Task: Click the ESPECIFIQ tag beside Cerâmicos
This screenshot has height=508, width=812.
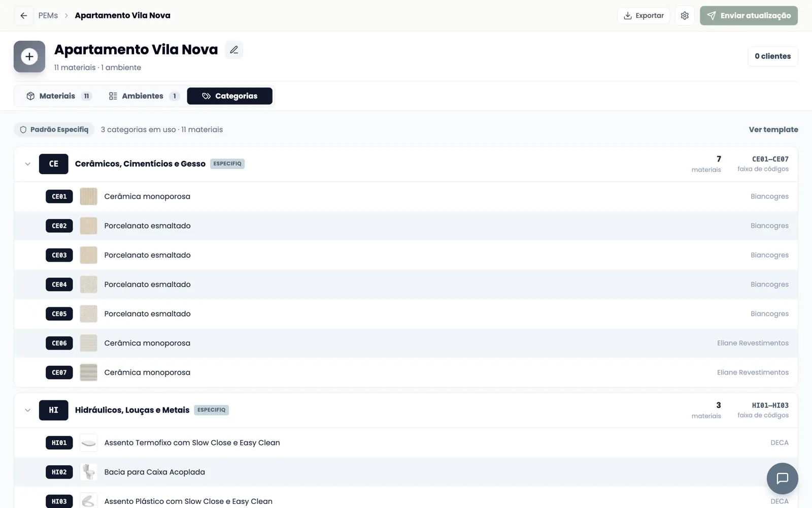Action: (x=227, y=164)
